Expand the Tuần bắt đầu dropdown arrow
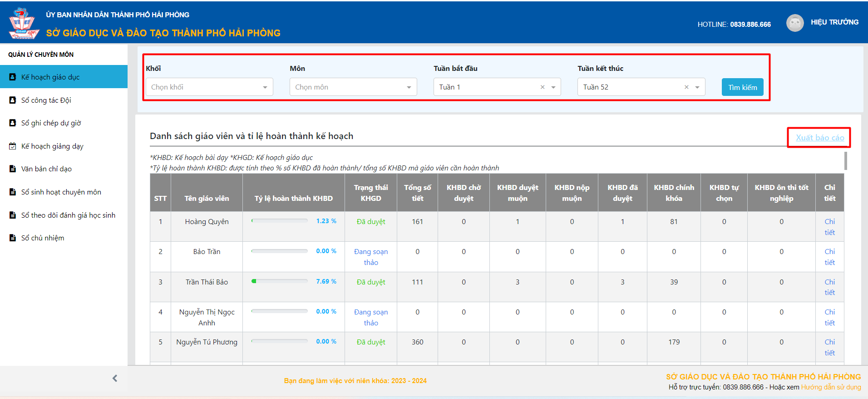868x399 pixels. coord(553,87)
